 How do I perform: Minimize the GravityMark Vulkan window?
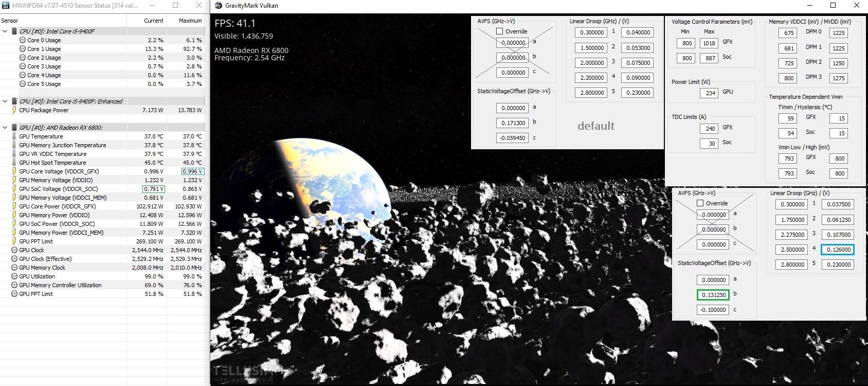pyautogui.click(x=809, y=6)
